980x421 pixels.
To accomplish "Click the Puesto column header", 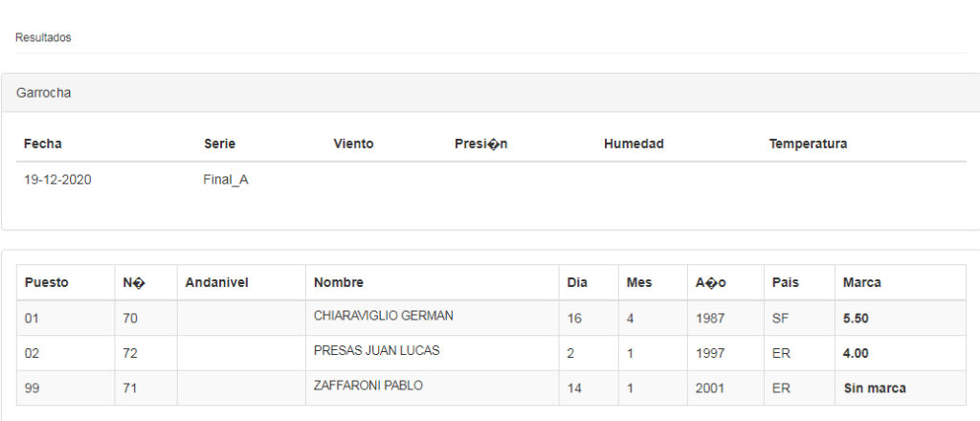I will pos(46,282).
